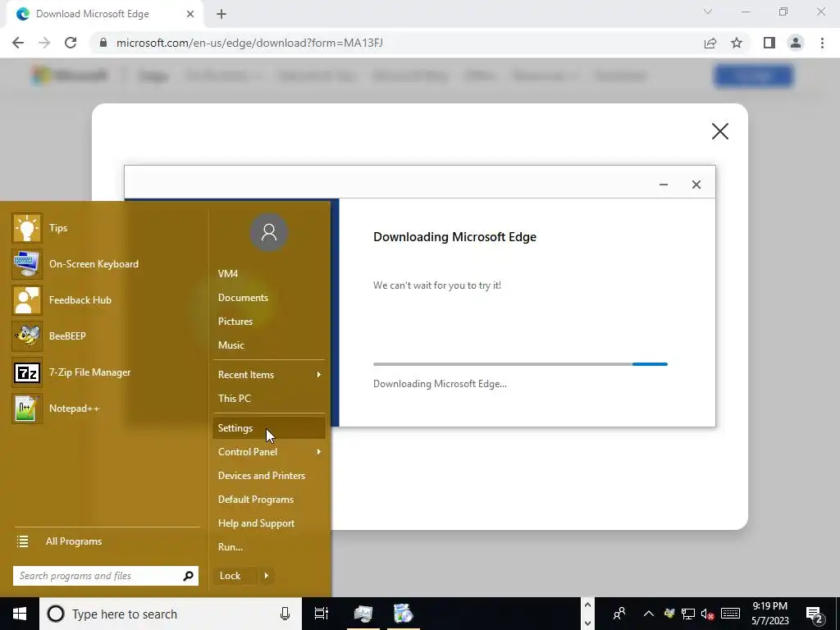840x630 pixels.
Task: Open Task View on the taskbar
Action: (322, 614)
